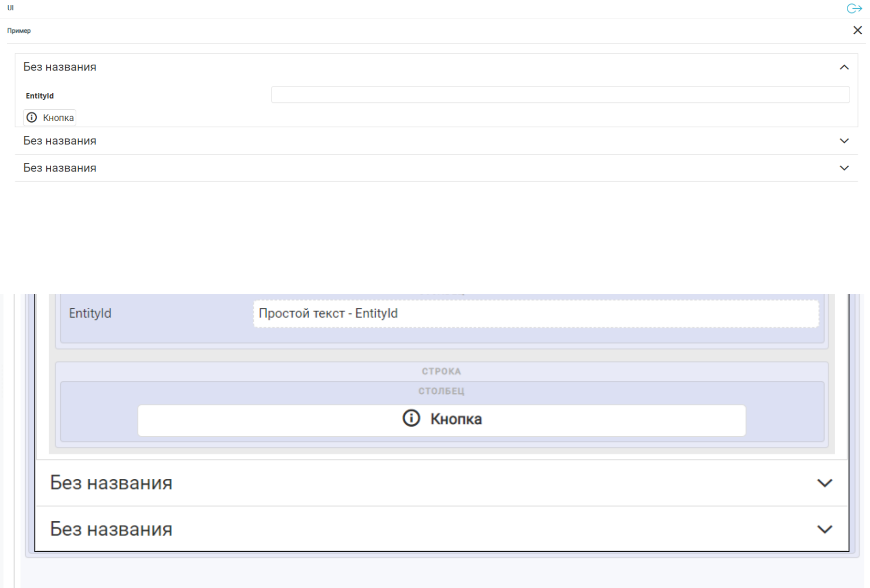Select the СТРОКА row container label

click(x=441, y=372)
